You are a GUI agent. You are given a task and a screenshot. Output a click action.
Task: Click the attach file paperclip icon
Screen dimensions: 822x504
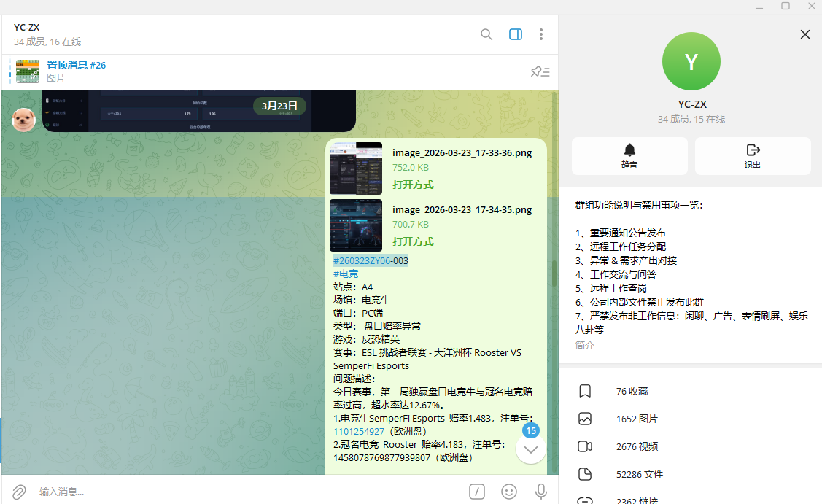point(19,492)
